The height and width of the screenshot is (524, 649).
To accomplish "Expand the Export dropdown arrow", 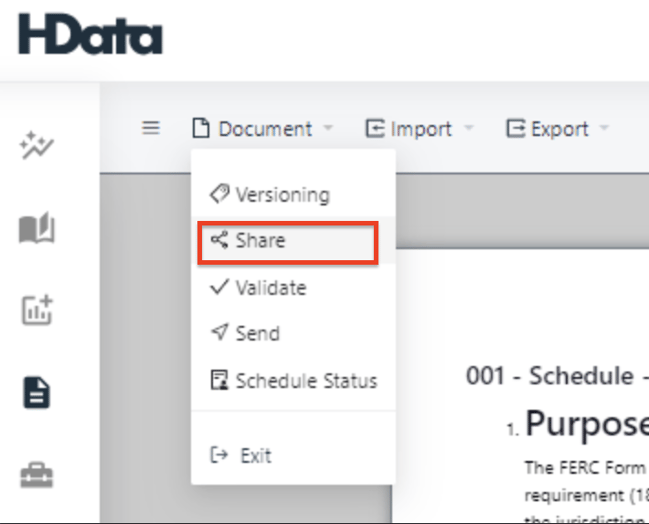I will [x=604, y=129].
